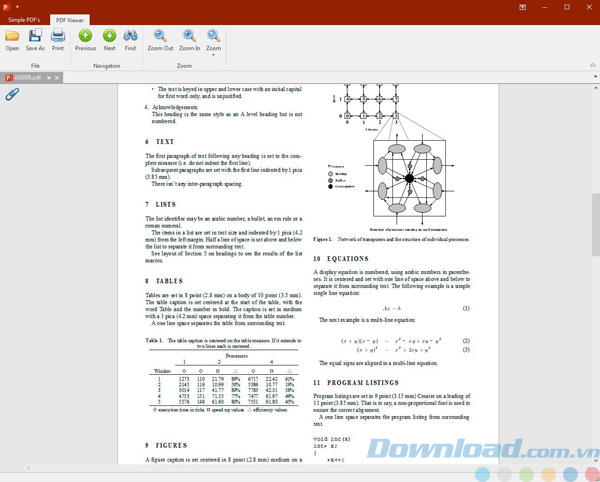Click the vertical scrollbar up arrow
Viewport: 600px width, 482px height.
pyautogui.click(x=596, y=88)
